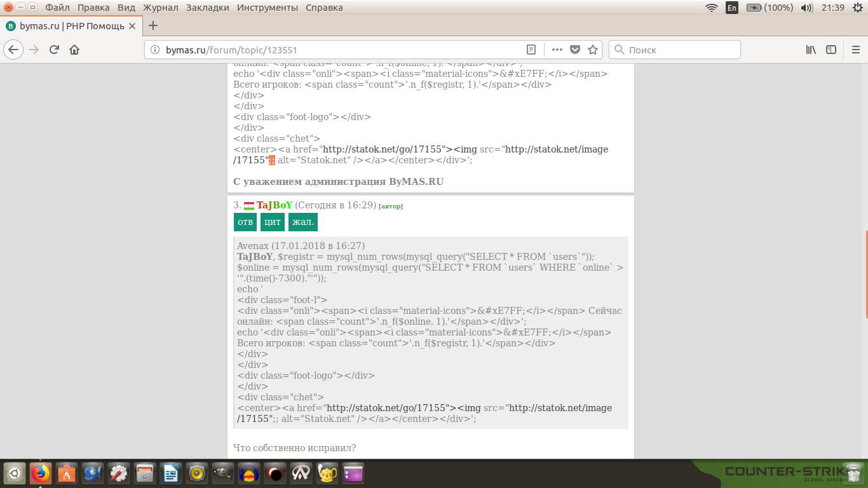868x488 pixels.
Task: Launch GIMP from the dock
Action: tap(222, 473)
